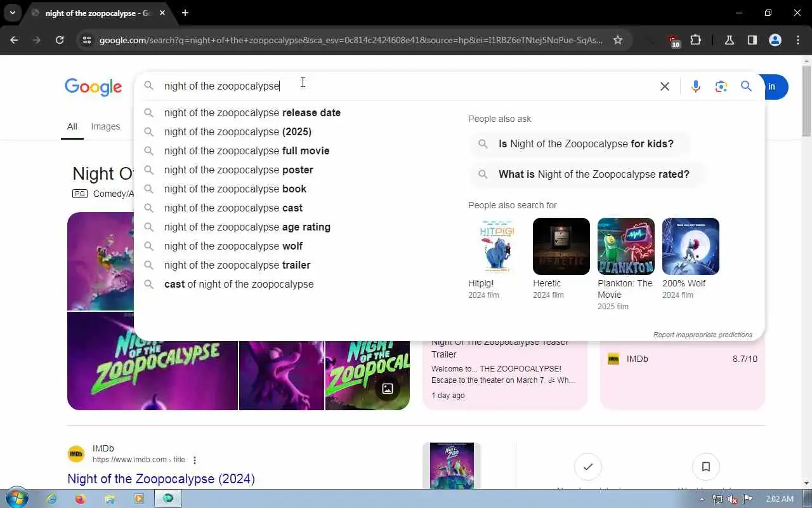Viewport: 812px width, 508px height.
Task: Start voice search with the microphone icon
Action: [x=696, y=86]
